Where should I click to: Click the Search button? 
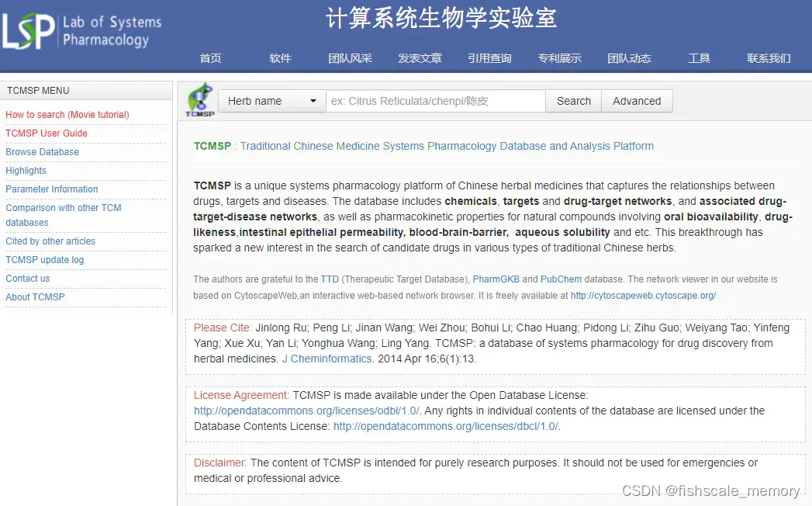pyautogui.click(x=573, y=101)
